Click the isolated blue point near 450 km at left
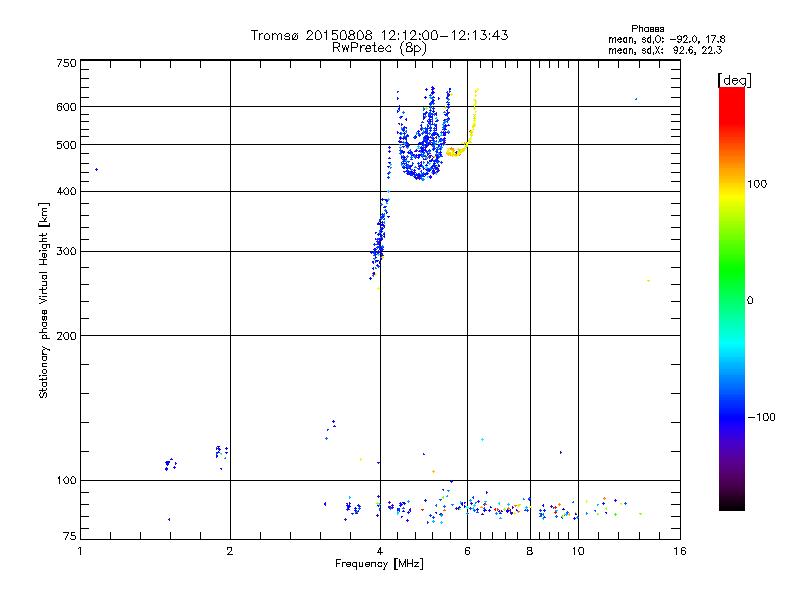Viewport: 800px width, 600px height. point(96,169)
